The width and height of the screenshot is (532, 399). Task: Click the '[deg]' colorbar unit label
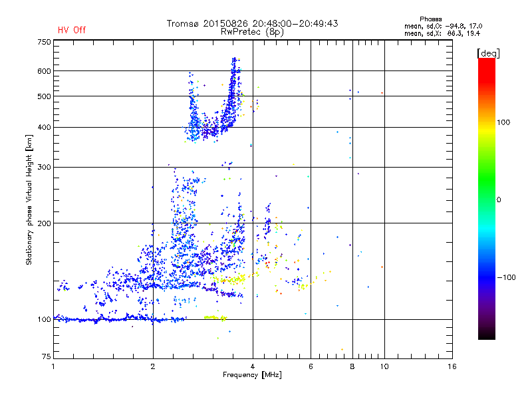[x=488, y=53]
